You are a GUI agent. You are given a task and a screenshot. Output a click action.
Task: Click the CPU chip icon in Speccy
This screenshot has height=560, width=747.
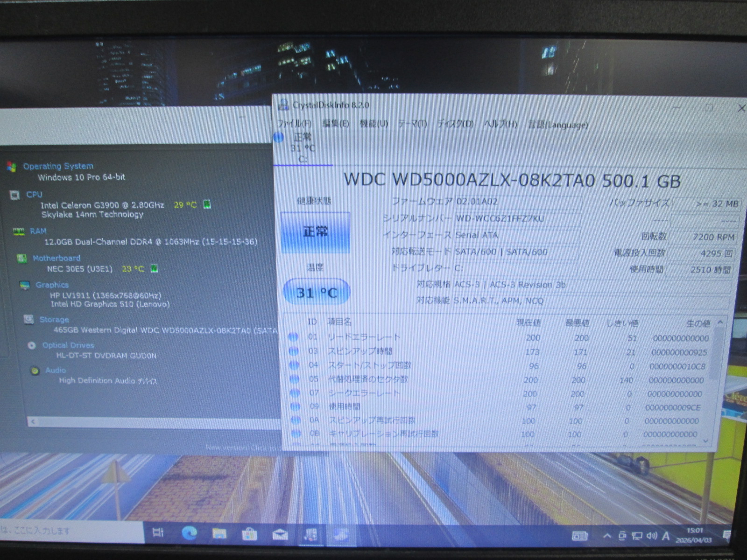click(15, 195)
